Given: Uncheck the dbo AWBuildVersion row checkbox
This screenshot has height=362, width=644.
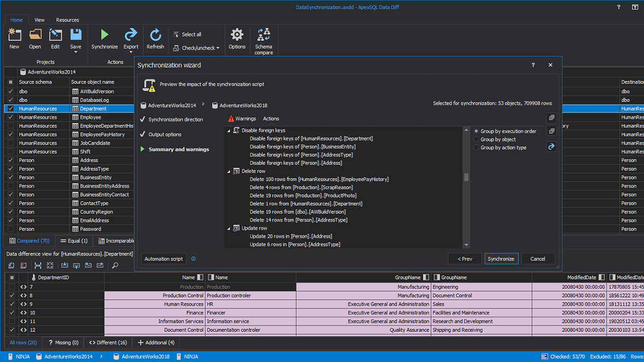Looking at the screenshot, I should (x=11, y=92).
